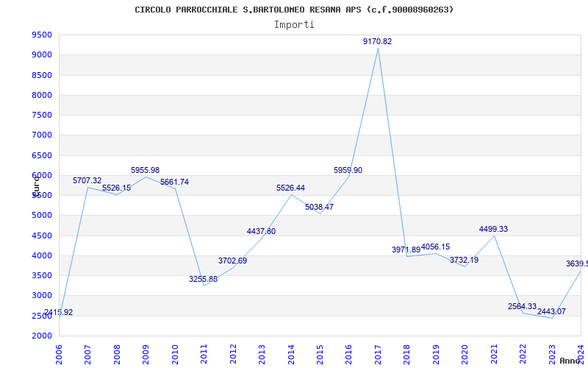Viewport: 588px width, 368px height.
Task: Click the y-axis value 7000
Action: pos(42,135)
